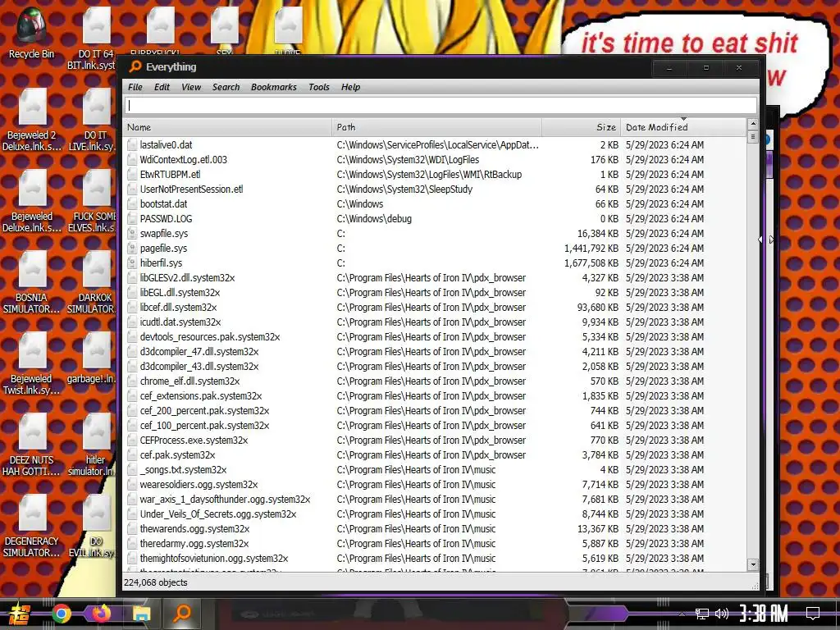This screenshot has width=840, height=630.
Task: Click the file icon beside pagefile.sys
Action: point(132,249)
